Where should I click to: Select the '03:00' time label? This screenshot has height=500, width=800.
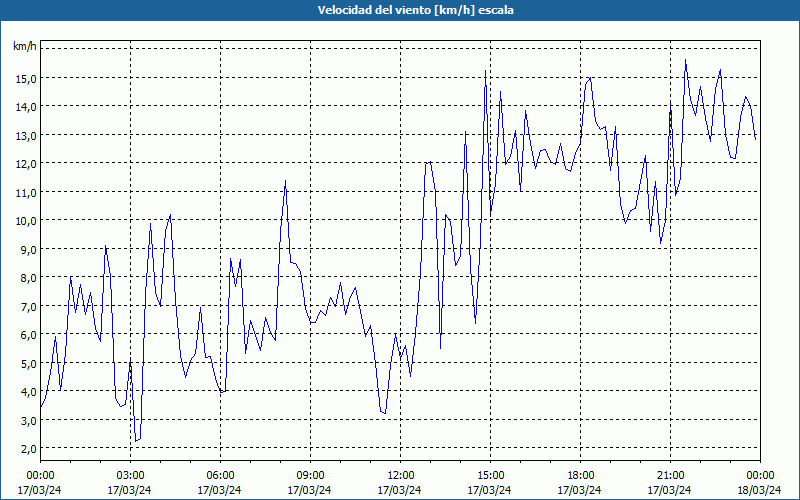130,476
